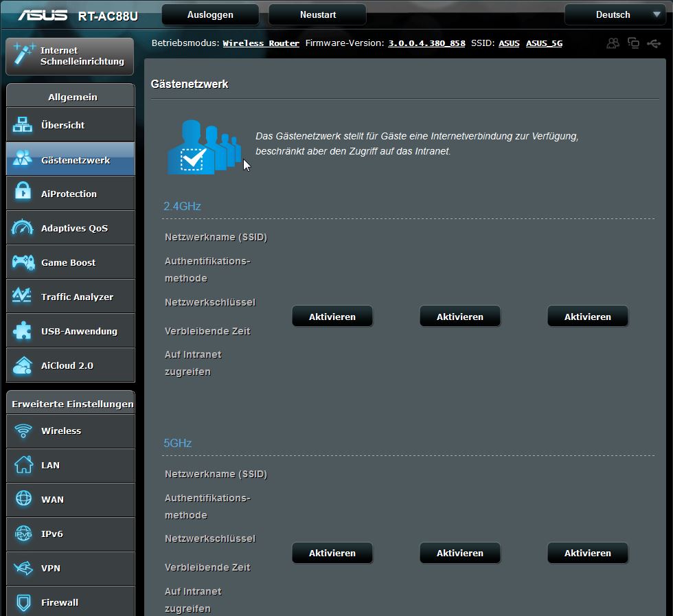This screenshot has width=673, height=616.
Task: Click the WAN globe icon
Action: point(23,499)
